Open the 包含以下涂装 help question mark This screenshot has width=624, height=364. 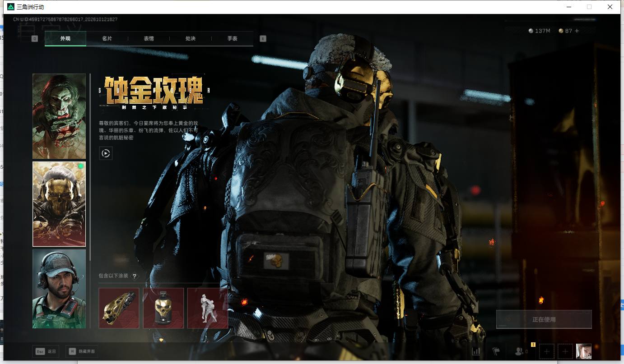point(134,276)
